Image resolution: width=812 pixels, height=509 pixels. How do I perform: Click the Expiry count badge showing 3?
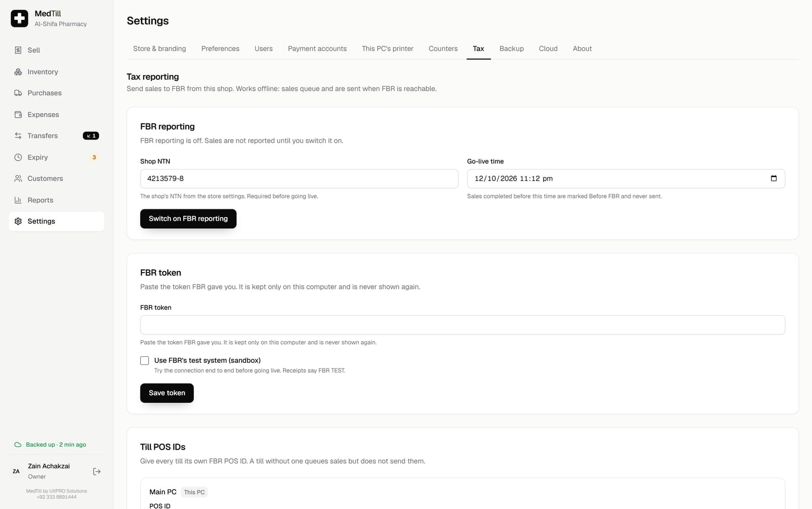94,157
